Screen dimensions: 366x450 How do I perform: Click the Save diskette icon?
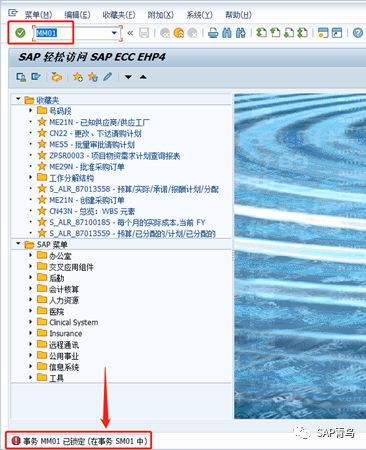144,33
